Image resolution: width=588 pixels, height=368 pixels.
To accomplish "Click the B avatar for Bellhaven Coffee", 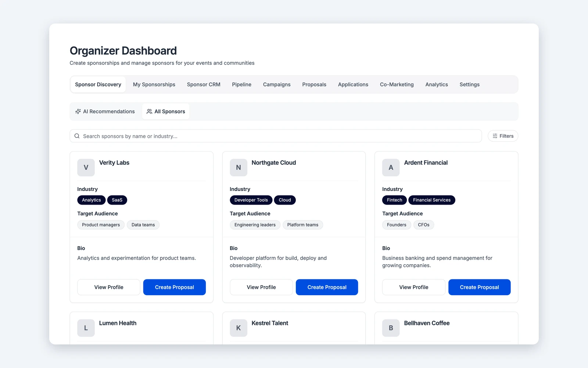I will [391, 328].
